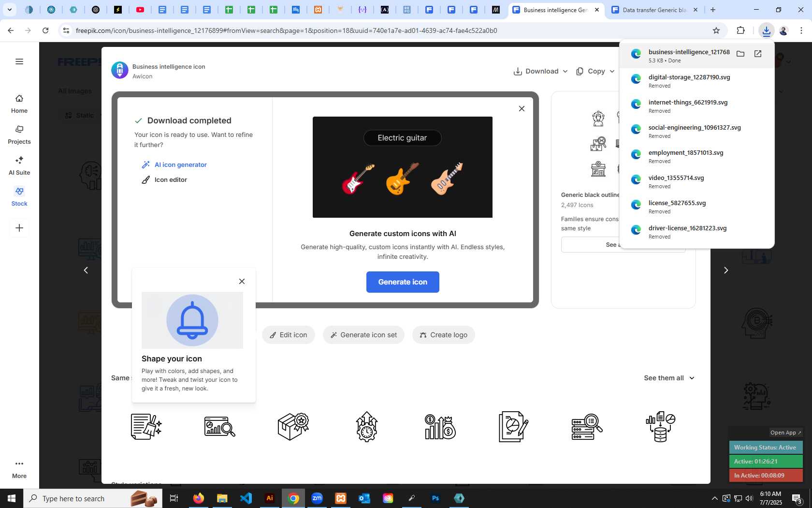Close the Download completed dialog
The image size is (812, 508).
click(x=522, y=108)
